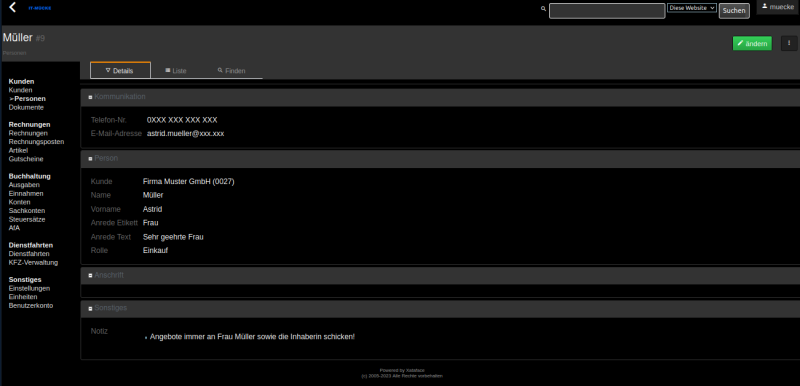Go to KFZ-Verwaltung in sidebar
The height and width of the screenshot is (386, 800).
[33, 263]
